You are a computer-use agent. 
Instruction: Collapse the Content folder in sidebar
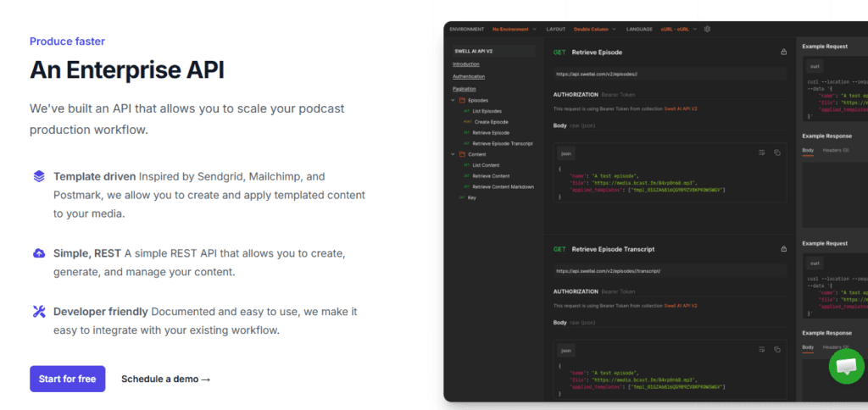tap(453, 154)
